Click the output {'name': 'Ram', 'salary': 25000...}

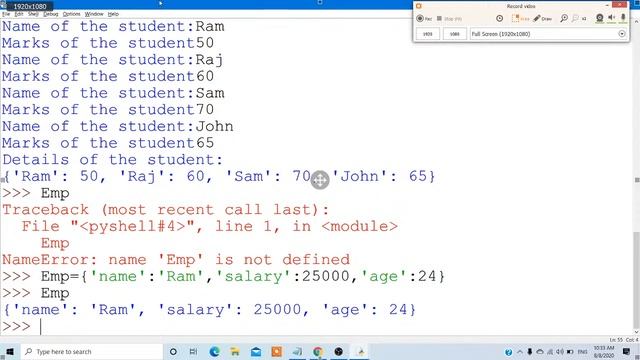click(209, 310)
